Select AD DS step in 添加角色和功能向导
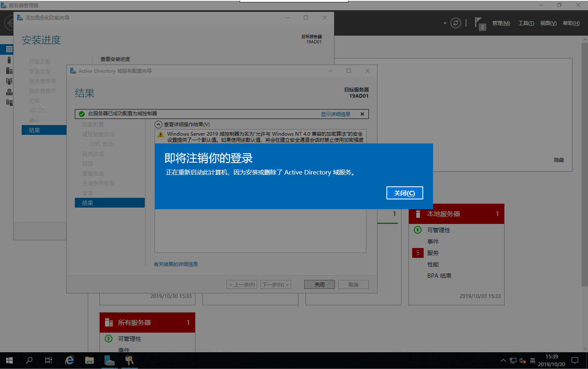 coord(37,110)
